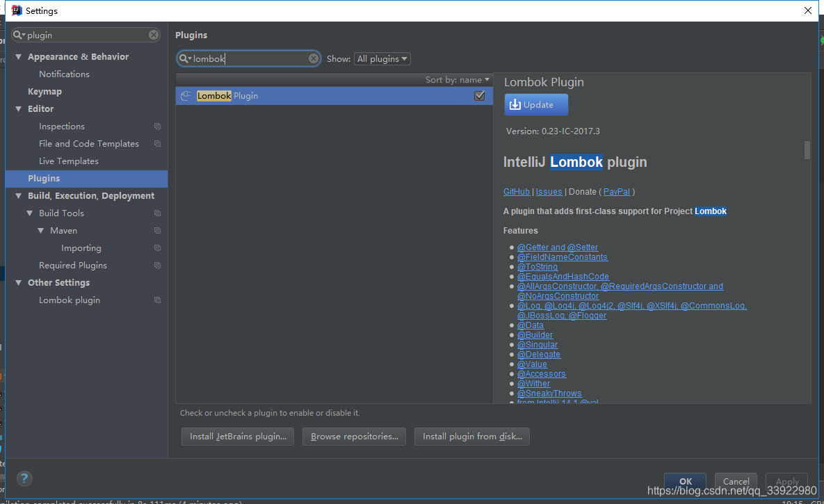This screenshot has height=504, width=824.
Task: Open the @SneakyThrows link
Action: [x=550, y=393]
